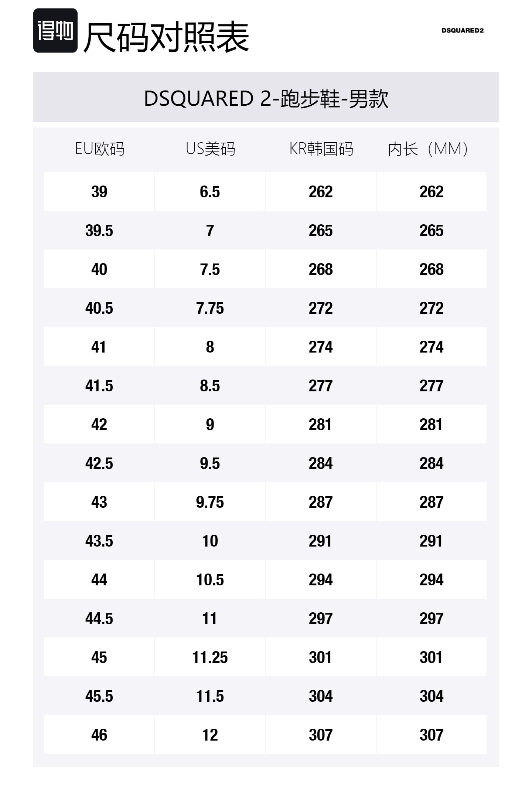Select the DSQUARED 2-跑步鞋-男款 banner heading

[266, 99]
